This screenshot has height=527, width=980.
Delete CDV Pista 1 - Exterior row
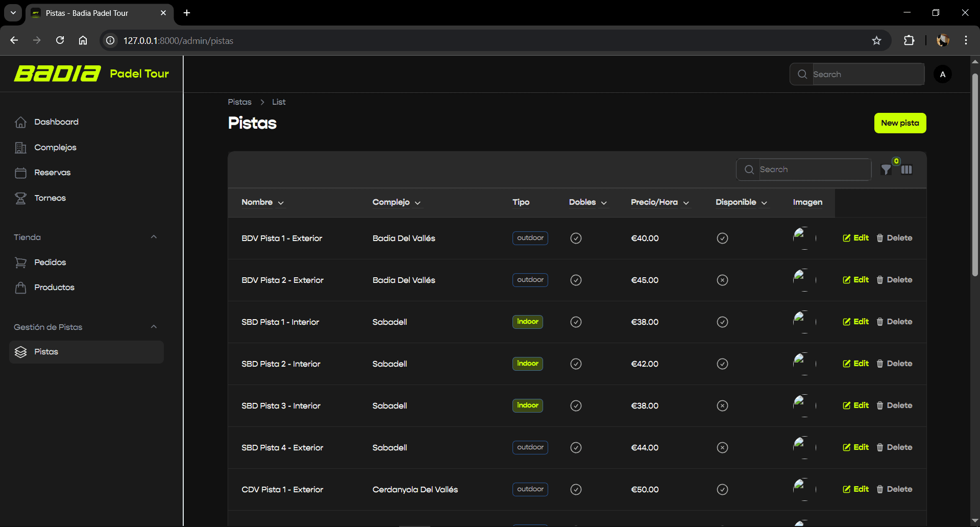(x=894, y=489)
